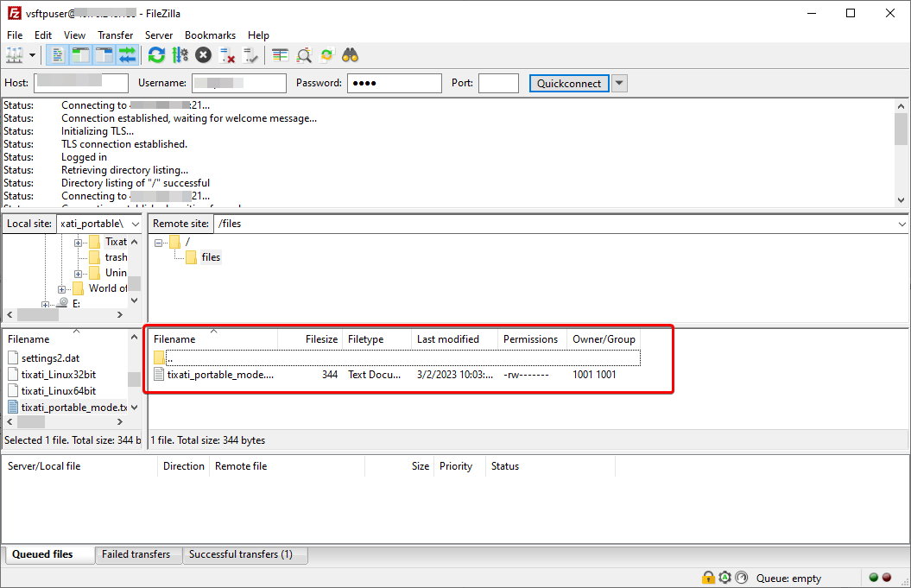Sort remote list by Filesize column
Viewport: 911px width, 588px height.
click(310, 339)
